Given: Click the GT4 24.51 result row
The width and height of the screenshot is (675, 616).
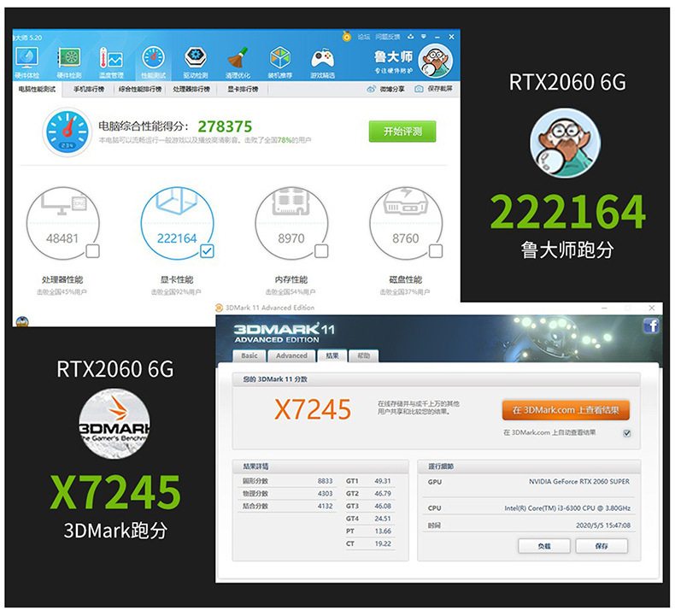Looking at the screenshot, I should pos(369,519).
